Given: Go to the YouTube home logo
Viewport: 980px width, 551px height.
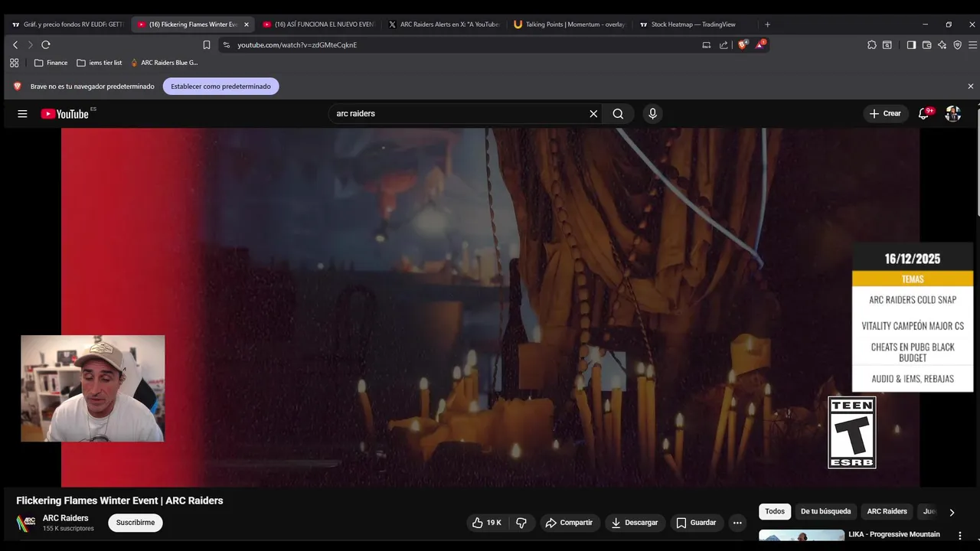Looking at the screenshot, I should 65,113.
